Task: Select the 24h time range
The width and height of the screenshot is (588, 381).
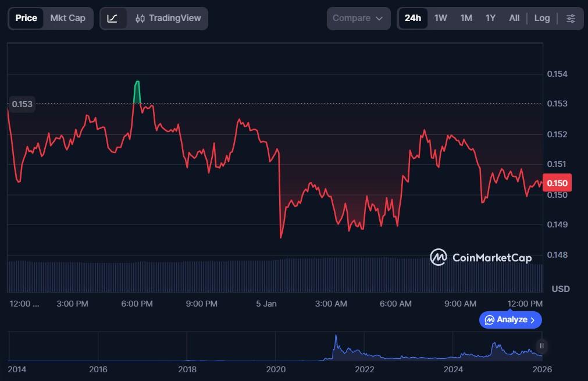Action: click(x=412, y=19)
